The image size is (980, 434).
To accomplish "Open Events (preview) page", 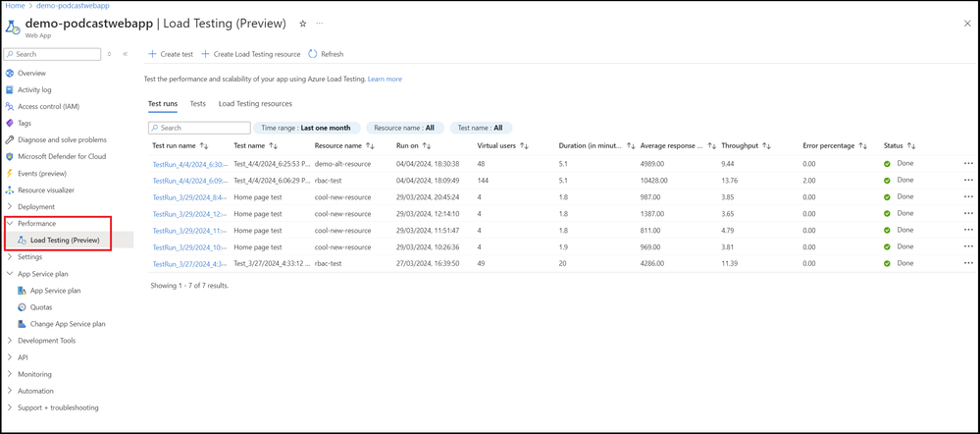I will (42, 173).
